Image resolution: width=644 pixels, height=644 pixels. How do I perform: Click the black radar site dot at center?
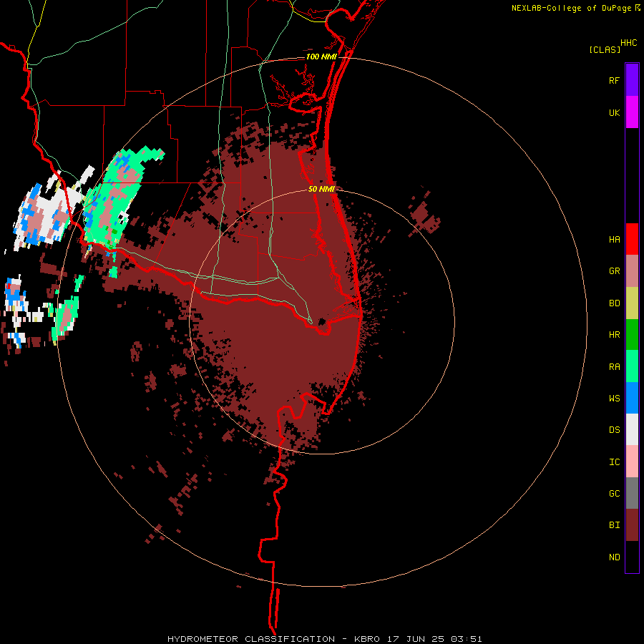[322, 321]
